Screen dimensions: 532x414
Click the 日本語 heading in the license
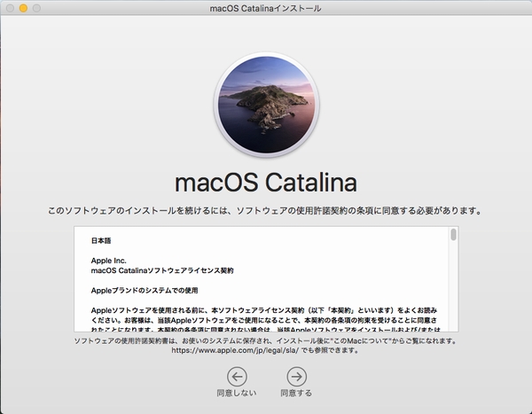tap(101, 240)
